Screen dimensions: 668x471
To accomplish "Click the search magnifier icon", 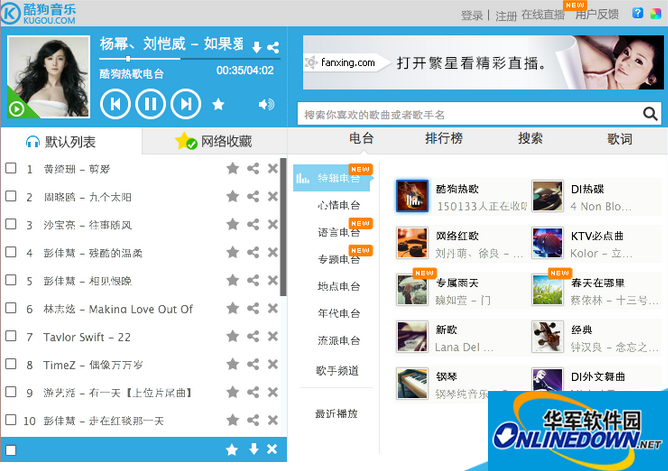I will [x=650, y=114].
